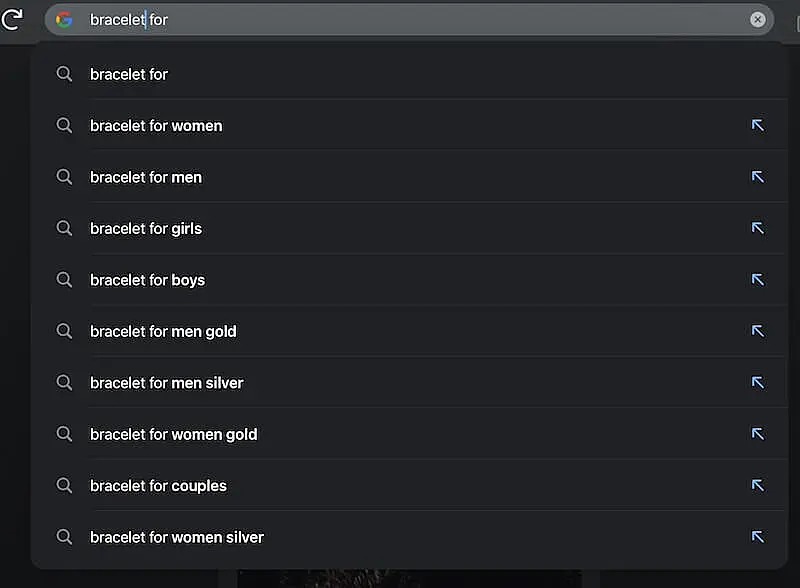Click the fill-in arrow for 'bracelet for couples'
The height and width of the screenshot is (588, 800).
click(757, 485)
